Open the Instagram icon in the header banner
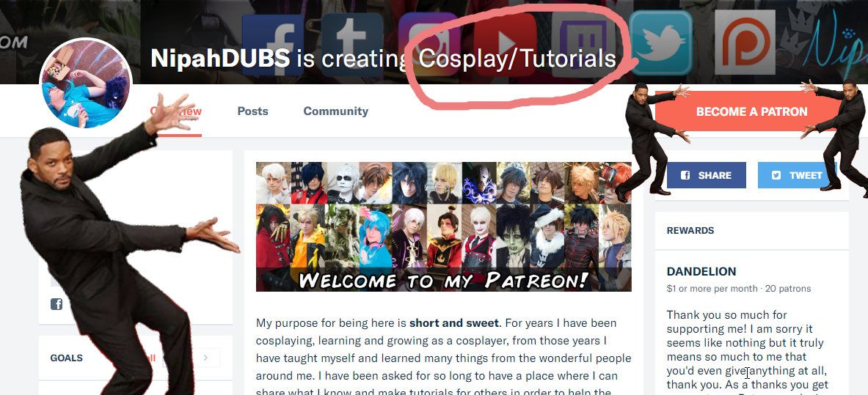The width and height of the screenshot is (868, 395). tap(429, 44)
